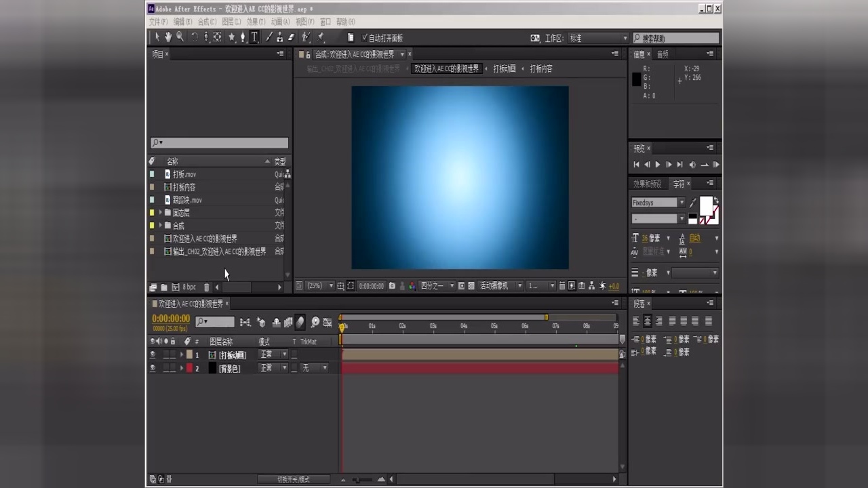Viewport: 868px width, 488px height.
Task: Click the first frame button in Preview panel
Action: click(x=636, y=165)
